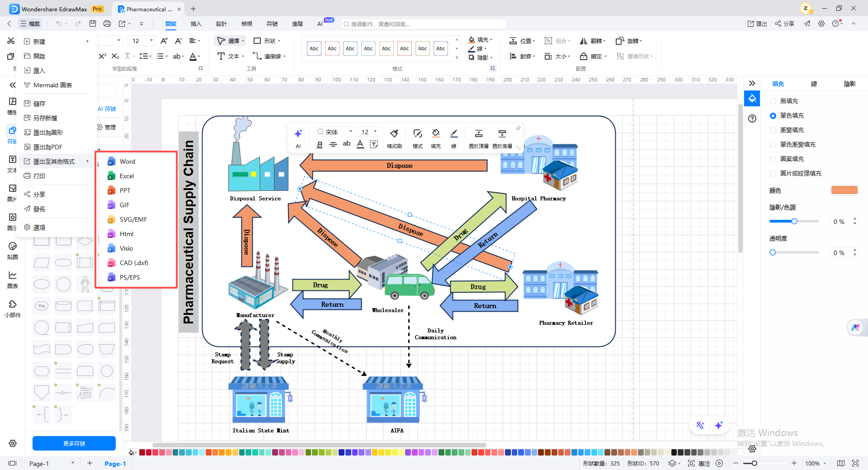Click the fill paint bucket in color bar
Screen dimensions: 868x470
[132, 452]
